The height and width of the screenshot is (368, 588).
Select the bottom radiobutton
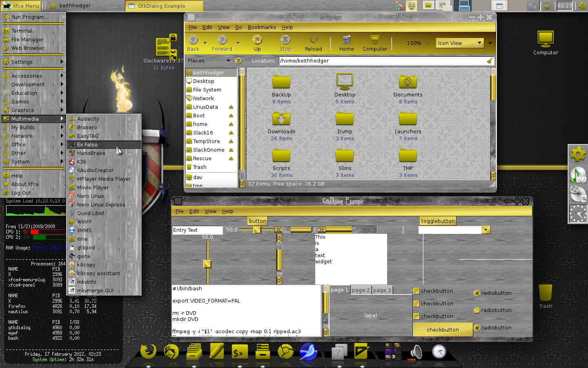[477, 328]
